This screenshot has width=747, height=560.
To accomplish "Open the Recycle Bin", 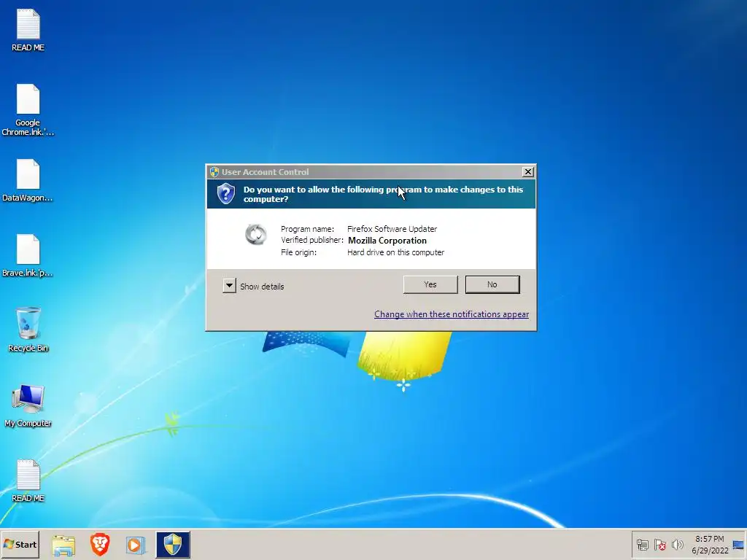I will click(28, 330).
